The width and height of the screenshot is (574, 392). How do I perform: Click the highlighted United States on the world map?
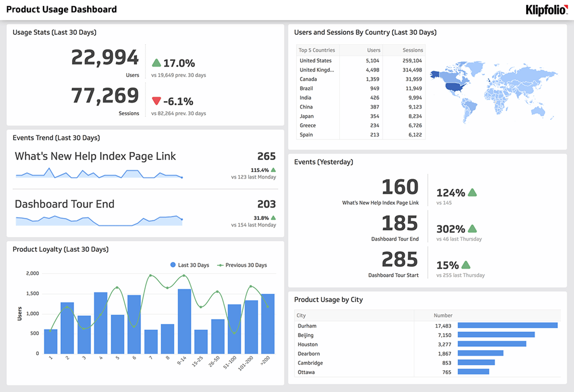(455, 87)
